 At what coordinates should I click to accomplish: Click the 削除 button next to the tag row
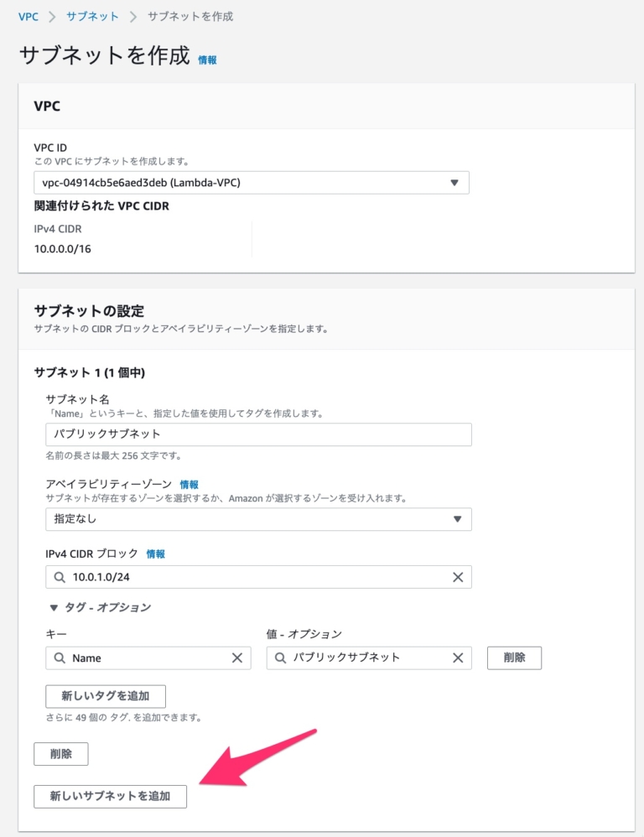(x=514, y=658)
